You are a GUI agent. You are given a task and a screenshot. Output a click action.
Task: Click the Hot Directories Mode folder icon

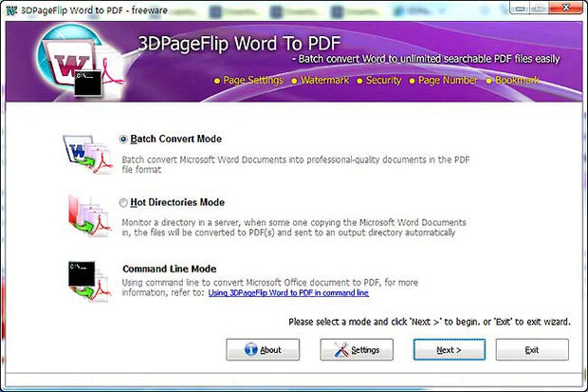[89, 215]
